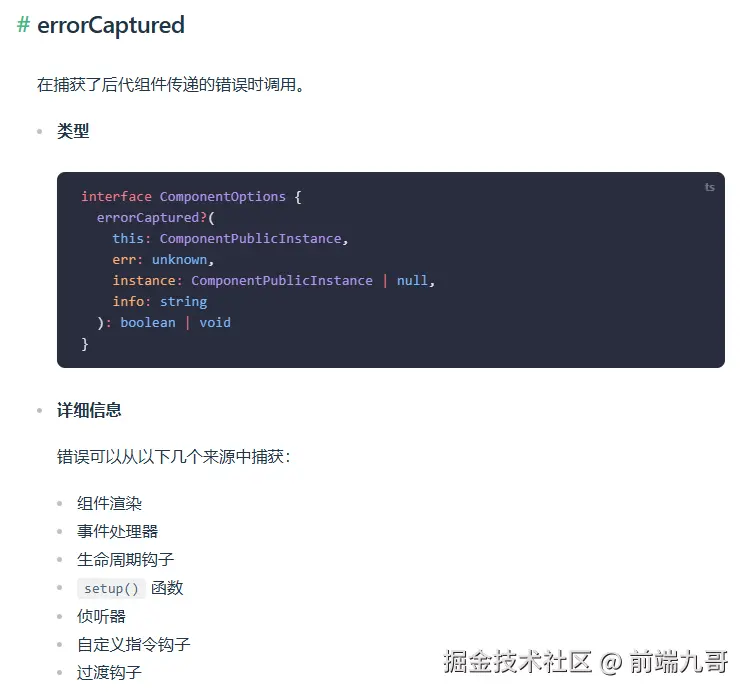Click the err: unknown parameter line

(x=163, y=260)
